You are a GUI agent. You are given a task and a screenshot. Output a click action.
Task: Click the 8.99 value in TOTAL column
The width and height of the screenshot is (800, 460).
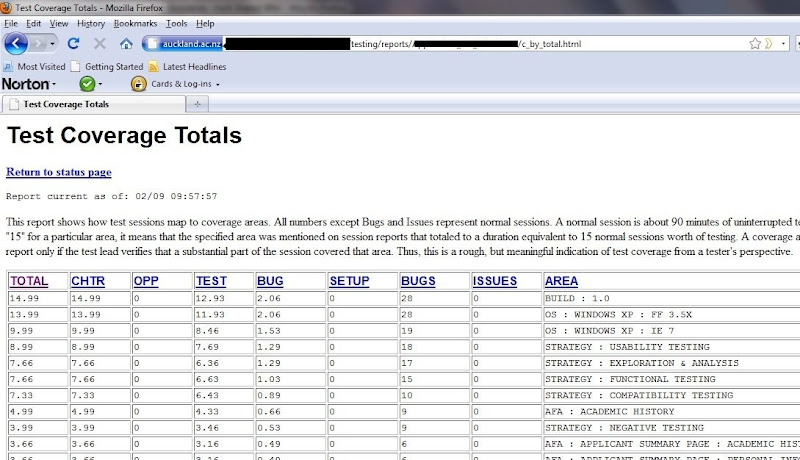click(x=21, y=347)
